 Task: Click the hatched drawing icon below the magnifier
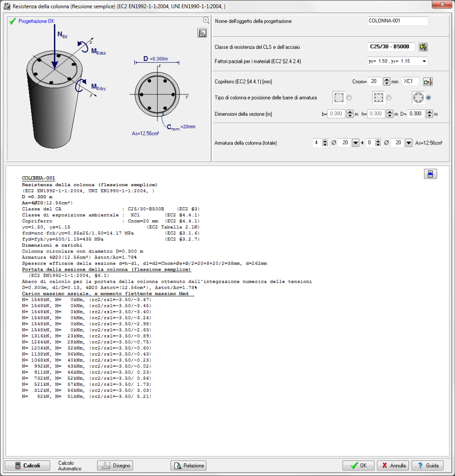[202, 33]
